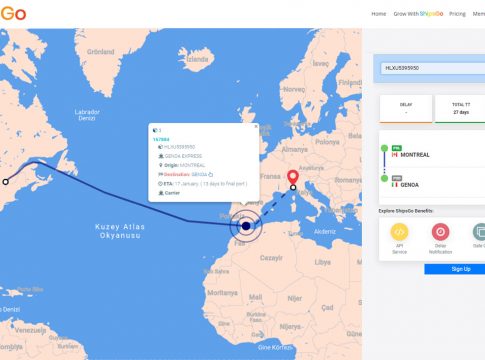Select the current vessel position marker
Screen dimensions: 485x360
[x=246, y=226]
